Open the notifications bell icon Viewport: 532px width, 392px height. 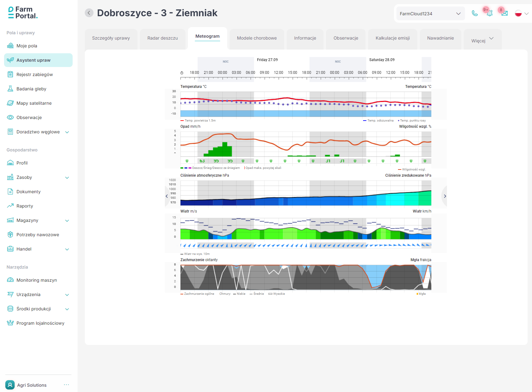[x=490, y=13]
